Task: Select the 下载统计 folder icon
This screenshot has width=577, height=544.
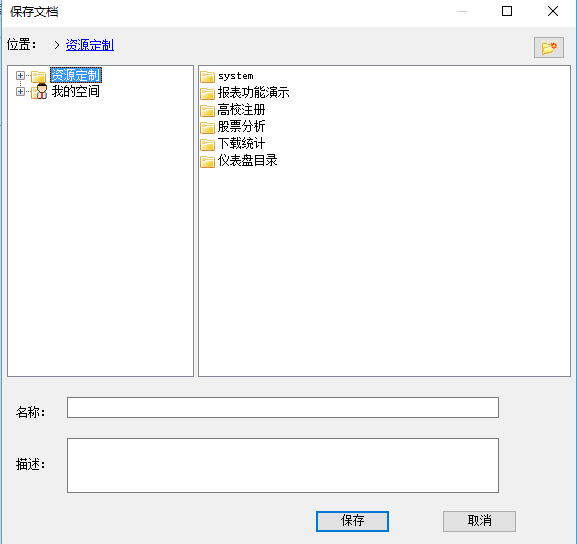Action: [207, 144]
